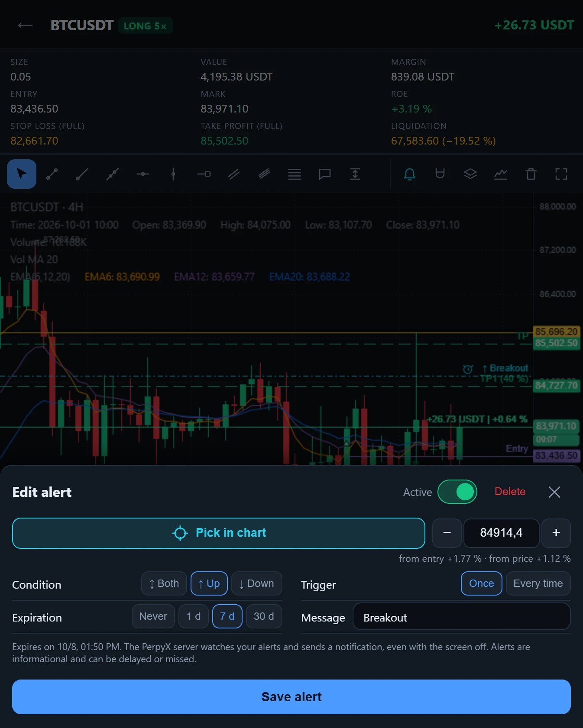Select the extended line tool
The height and width of the screenshot is (728, 583).
pos(113,174)
